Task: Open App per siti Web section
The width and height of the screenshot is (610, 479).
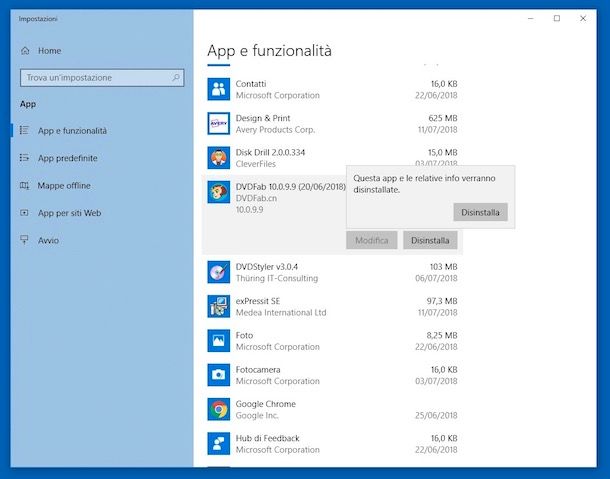Action: (x=70, y=213)
